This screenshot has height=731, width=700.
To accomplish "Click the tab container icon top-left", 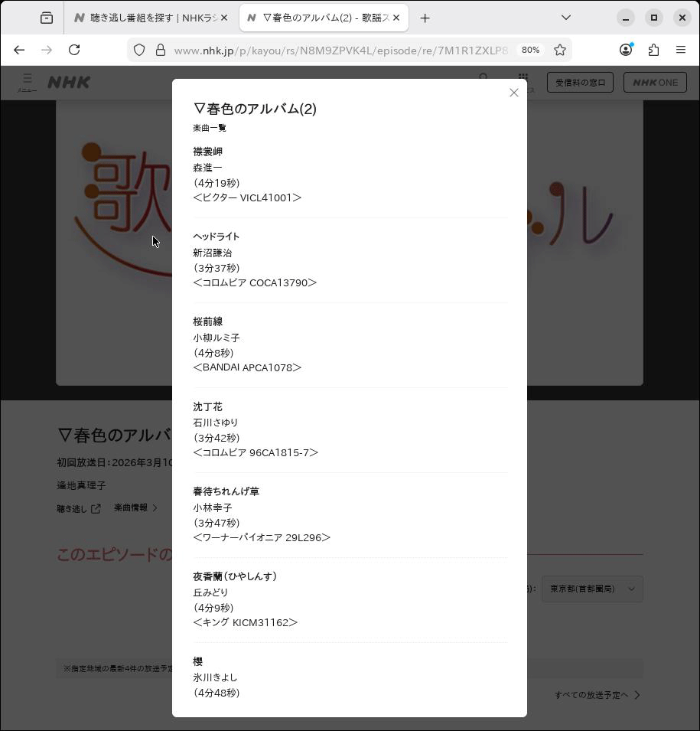I will [x=46, y=17].
